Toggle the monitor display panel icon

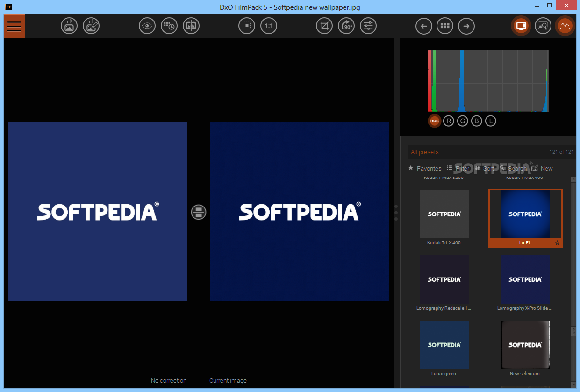click(521, 26)
